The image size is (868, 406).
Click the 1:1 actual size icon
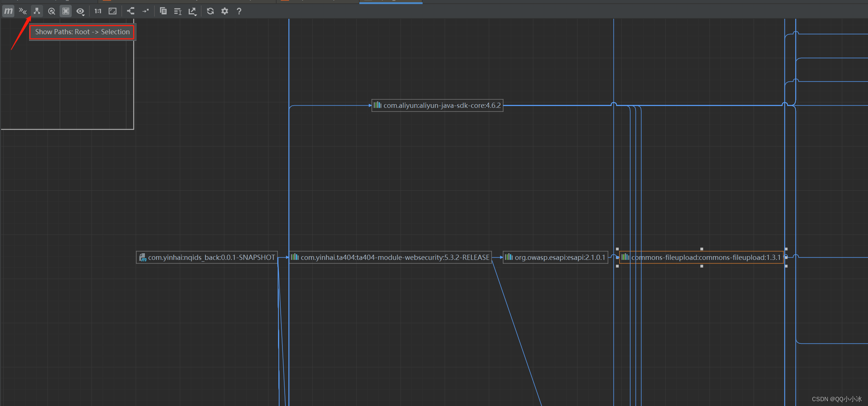tap(98, 11)
